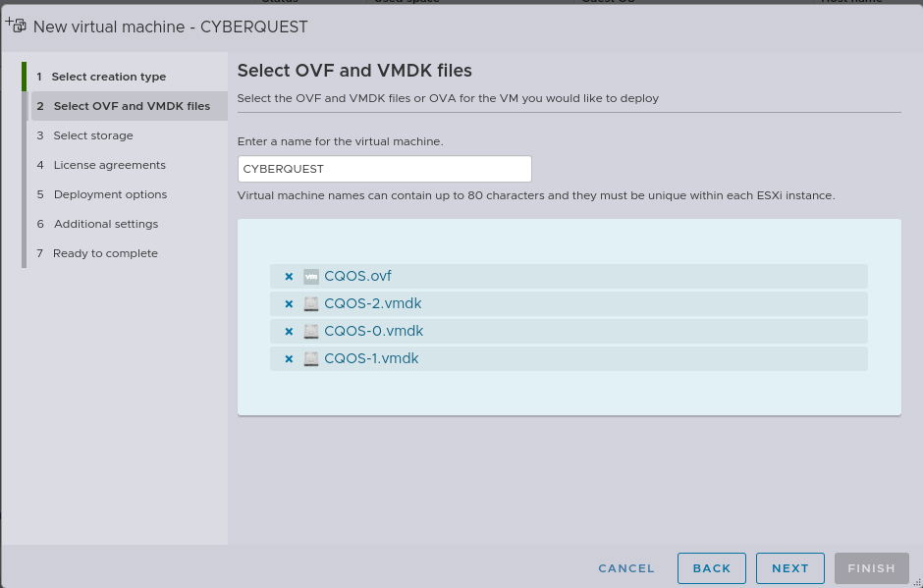
Task: Remove CQOS-0.vmdk using its x icon
Action: [x=289, y=332]
